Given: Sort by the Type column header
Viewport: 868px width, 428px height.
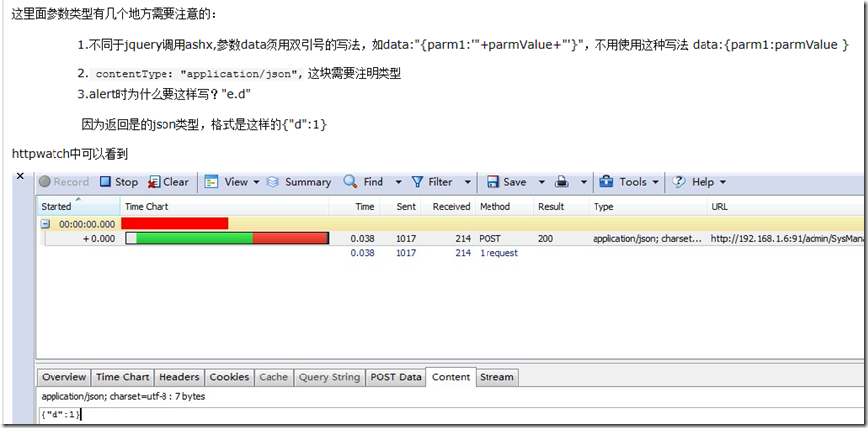Looking at the screenshot, I should tap(648, 206).
